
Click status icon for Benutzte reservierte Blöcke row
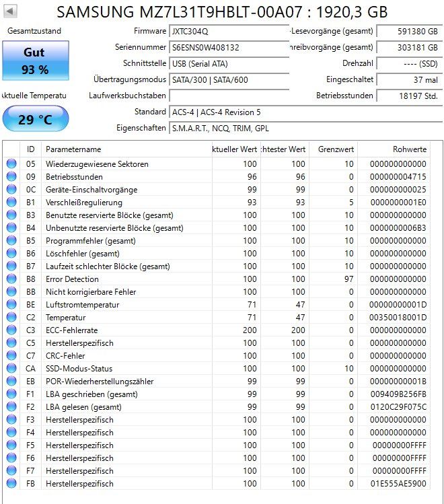(x=11, y=215)
